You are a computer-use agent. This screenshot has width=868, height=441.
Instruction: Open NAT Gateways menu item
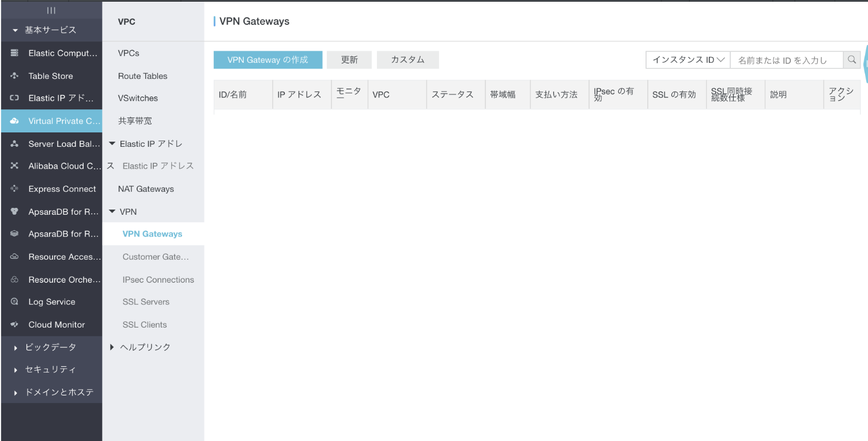point(146,189)
